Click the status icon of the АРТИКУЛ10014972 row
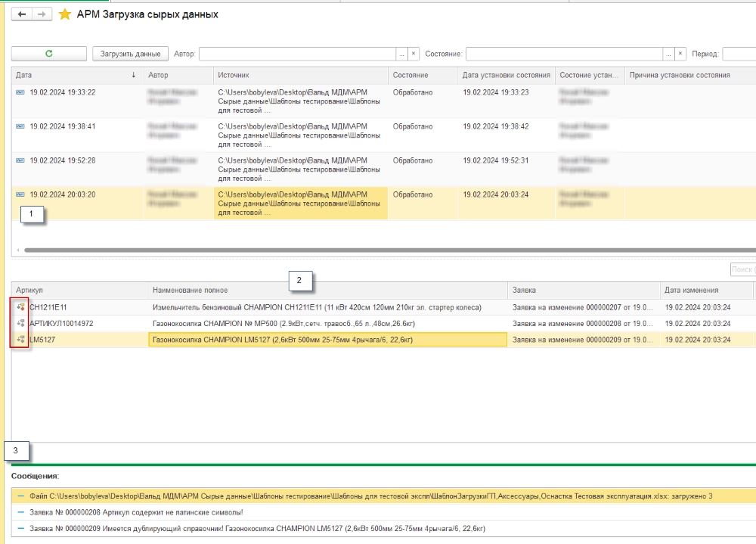 click(20, 323)
